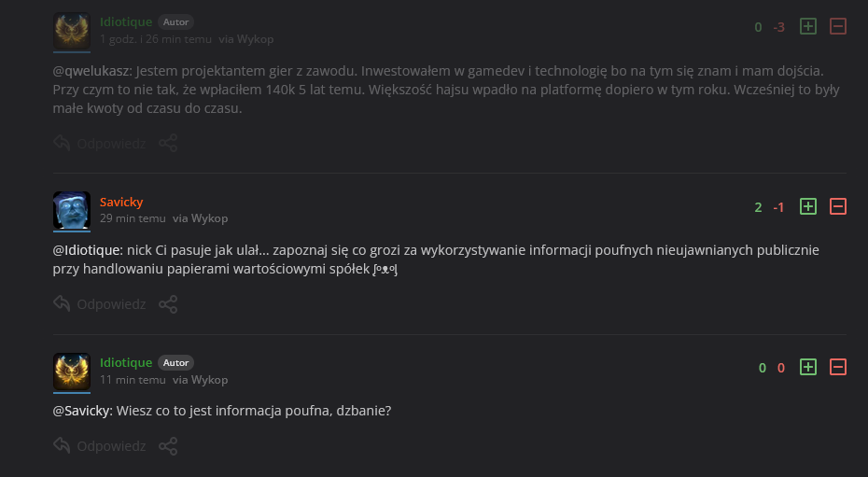
Task: Click Savicky's blue avatar image
Action: click(72, 211)
